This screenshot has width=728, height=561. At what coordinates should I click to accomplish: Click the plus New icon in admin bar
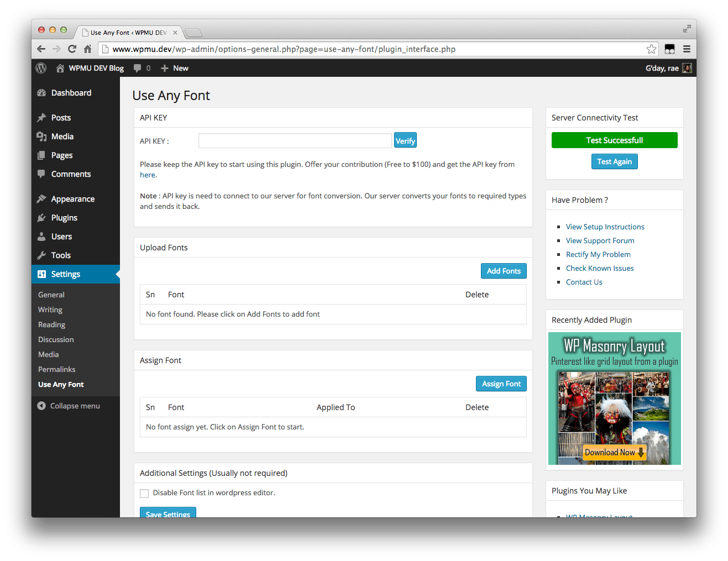click(x=165, y=68)
